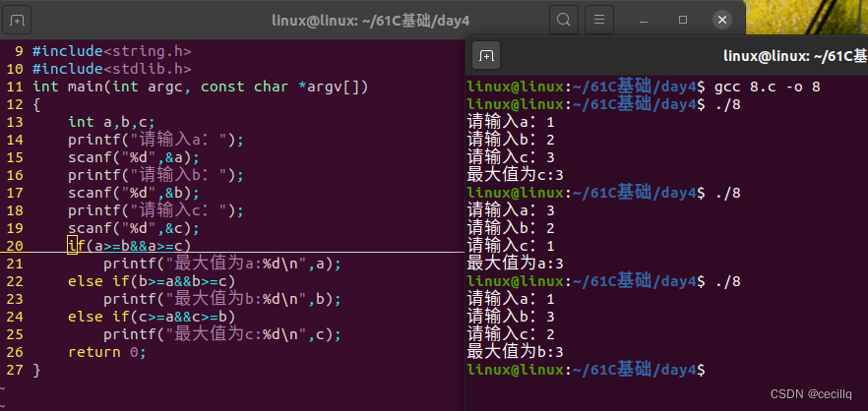Click printf 最大值为b line 23

[x=222, y=299]
